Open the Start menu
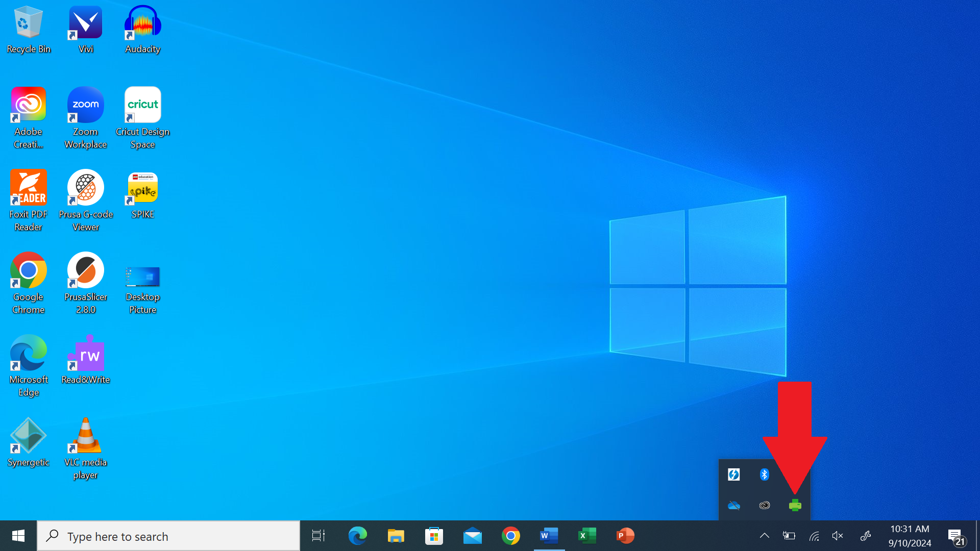 pos(18,536)
